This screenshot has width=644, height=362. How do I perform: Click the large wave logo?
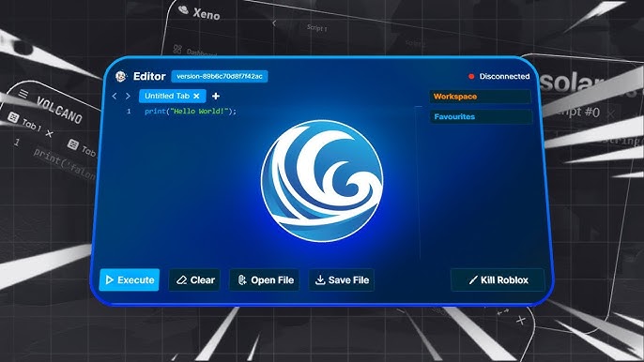[322, 181]
